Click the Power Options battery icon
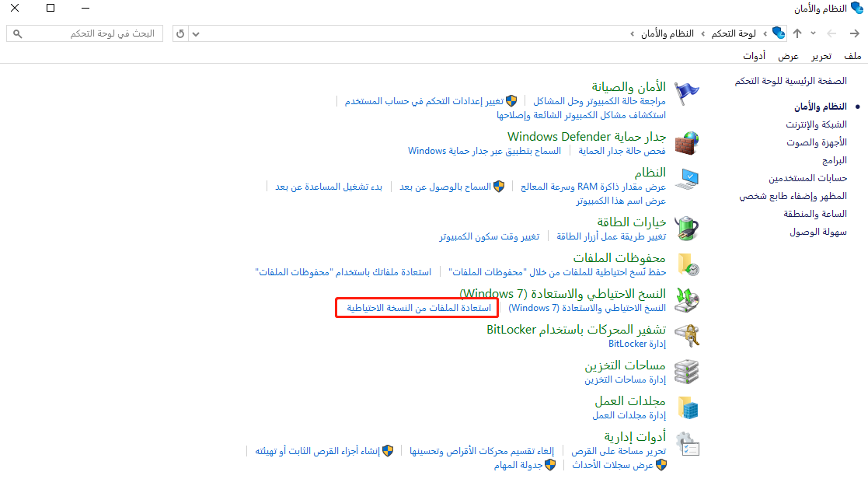 [x=687, y=229]
